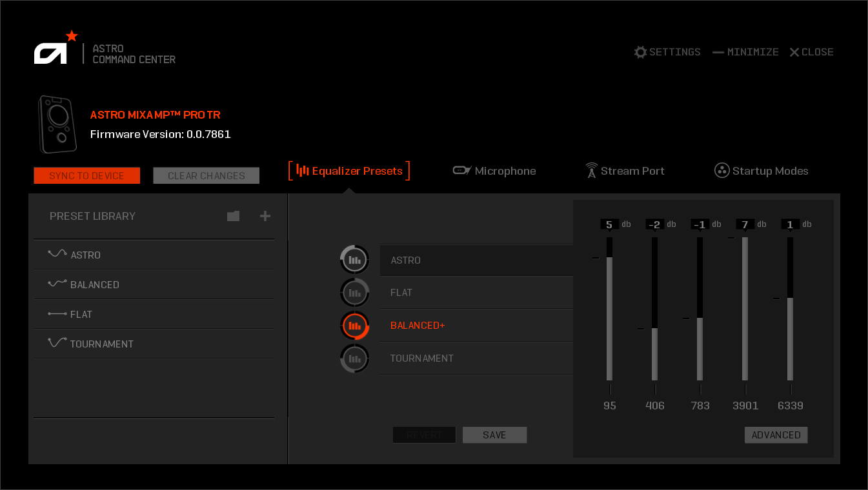868x490 pixels.
Task: Click the 7 db gain value box
Action: (745, 224)
